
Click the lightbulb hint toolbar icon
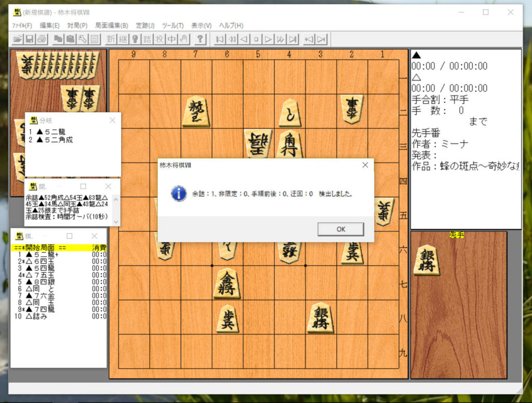pyautogui.click(x=135, y=39)
